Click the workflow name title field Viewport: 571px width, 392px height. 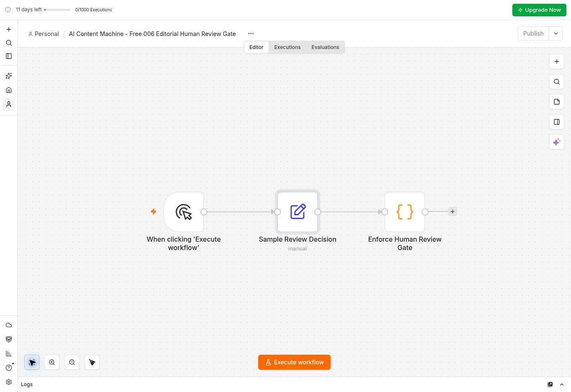tap(152, 34)
